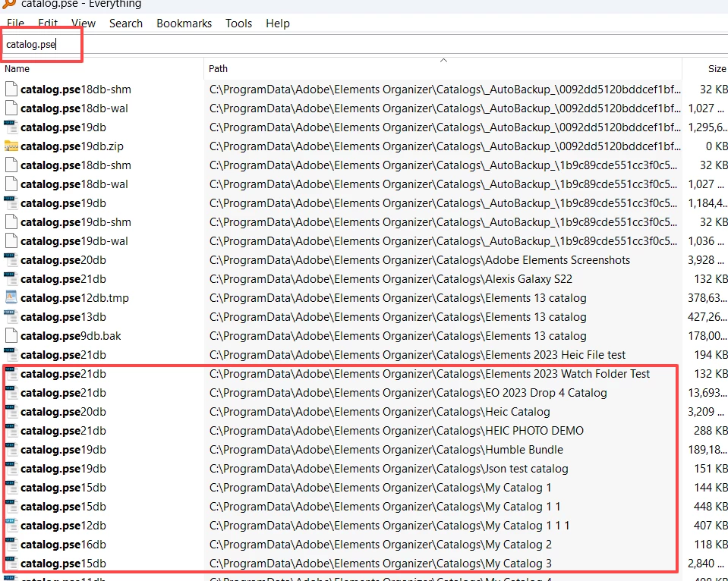Click the 448 KB size value
This screenshot has height=581, width=728.
[711, 507]
